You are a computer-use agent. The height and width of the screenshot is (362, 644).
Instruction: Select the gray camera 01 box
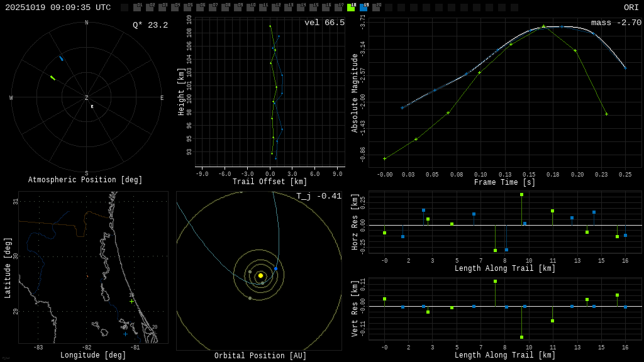click(137, 8)
